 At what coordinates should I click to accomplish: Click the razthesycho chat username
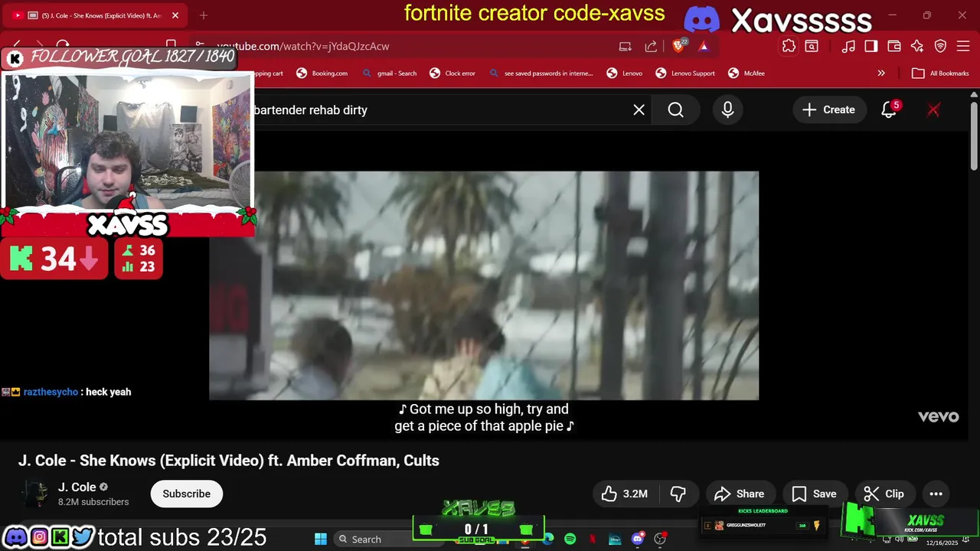pyautogui.click(x=51, y=392)
